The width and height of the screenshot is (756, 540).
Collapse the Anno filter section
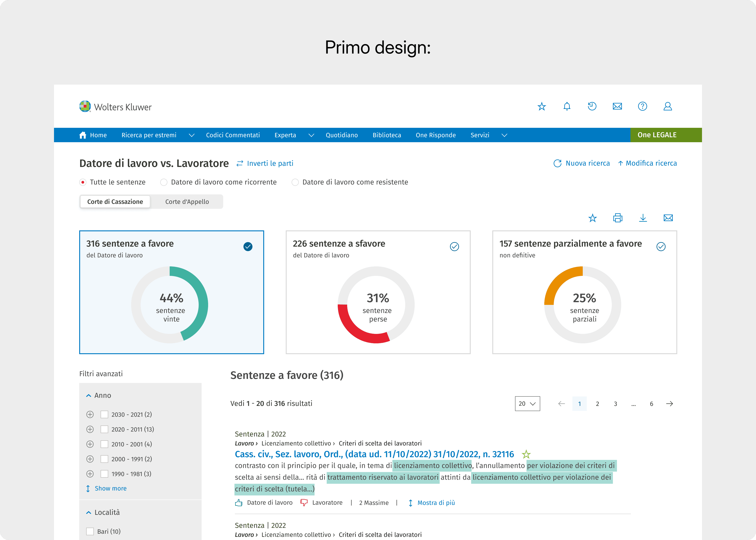(89, 395)
